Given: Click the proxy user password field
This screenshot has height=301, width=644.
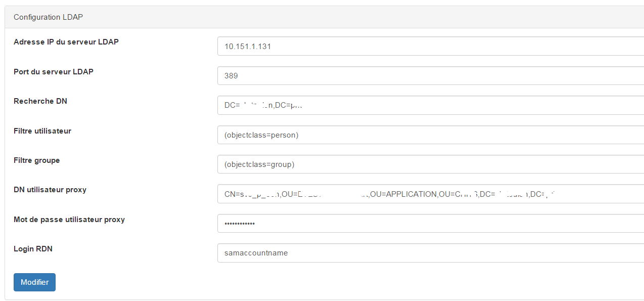Looking at the screenshot, I should [x=431, y=223].
